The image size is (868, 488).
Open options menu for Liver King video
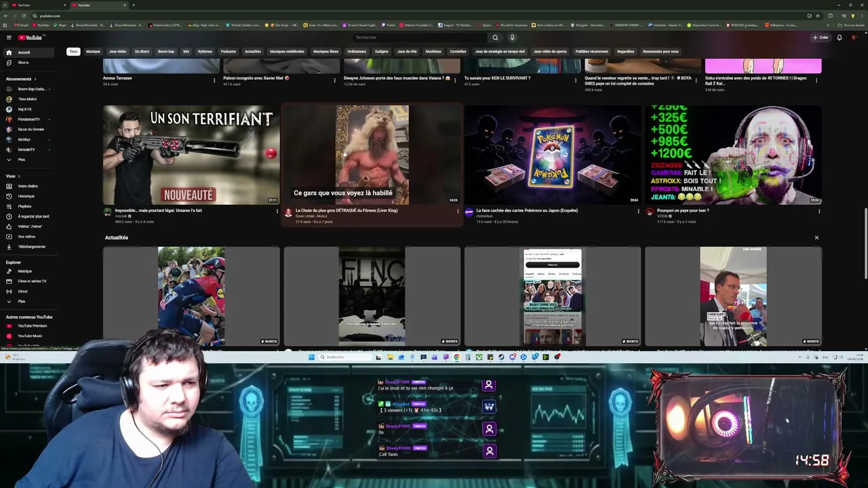click(x=458, y=211)
